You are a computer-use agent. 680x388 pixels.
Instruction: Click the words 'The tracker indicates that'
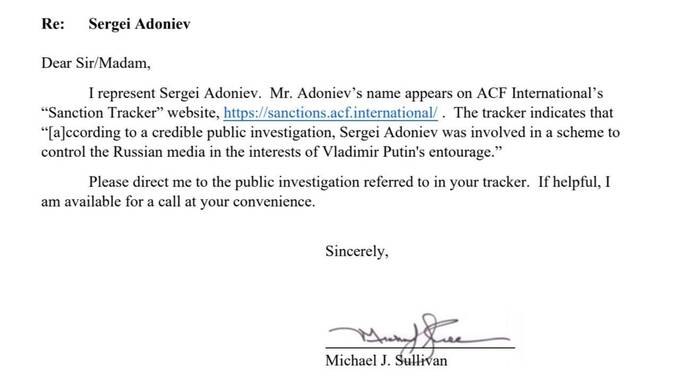[533, 113]
